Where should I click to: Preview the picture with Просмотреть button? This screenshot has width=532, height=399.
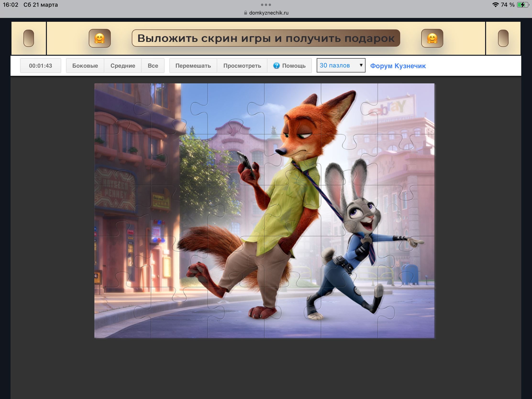tap(242, 66)
